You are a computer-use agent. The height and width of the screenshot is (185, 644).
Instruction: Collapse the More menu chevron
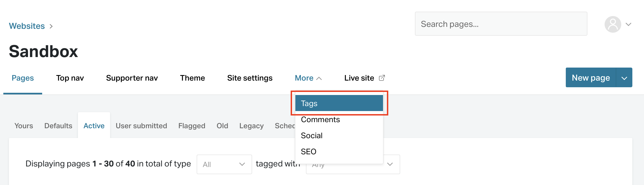point(319,78)
